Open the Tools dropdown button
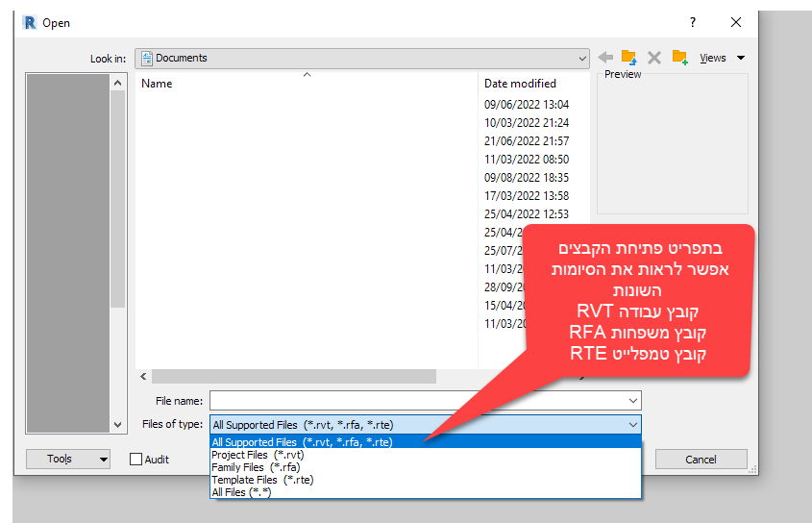 click(67, 460)
